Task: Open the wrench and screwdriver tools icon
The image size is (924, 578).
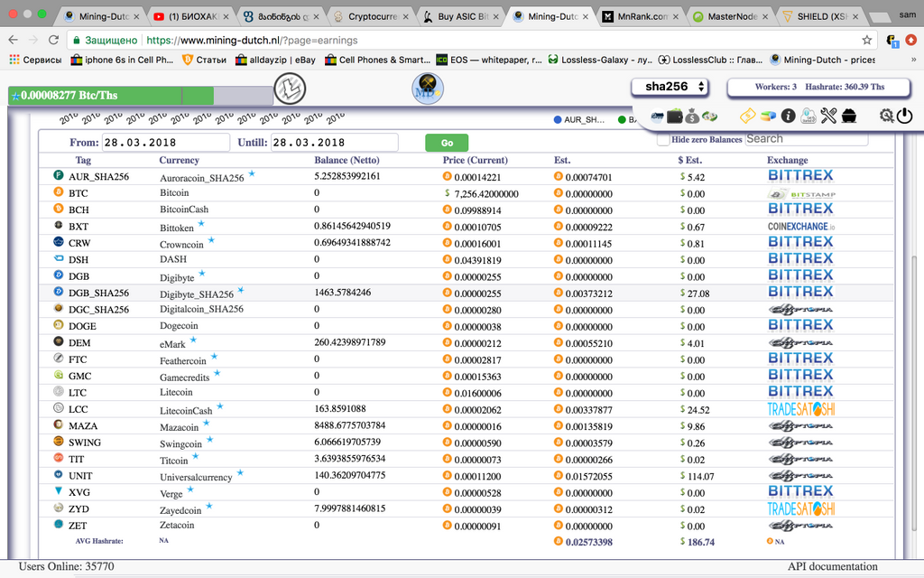Action: (x=828, y=117)
